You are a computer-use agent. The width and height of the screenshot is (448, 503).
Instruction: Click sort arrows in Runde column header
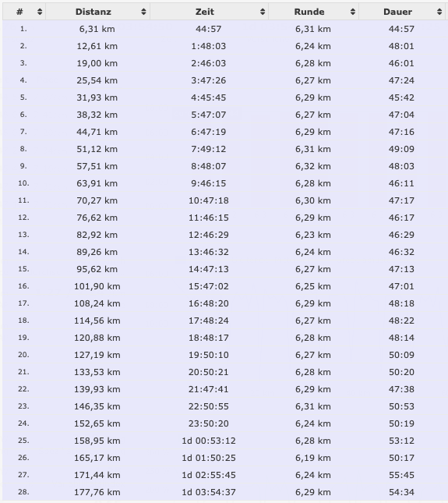point(353,12)
